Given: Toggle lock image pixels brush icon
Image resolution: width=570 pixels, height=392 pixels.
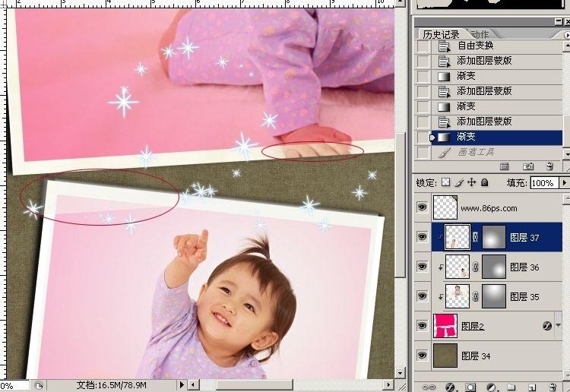Looking at the screenshot, I should (x=459, y=182).
